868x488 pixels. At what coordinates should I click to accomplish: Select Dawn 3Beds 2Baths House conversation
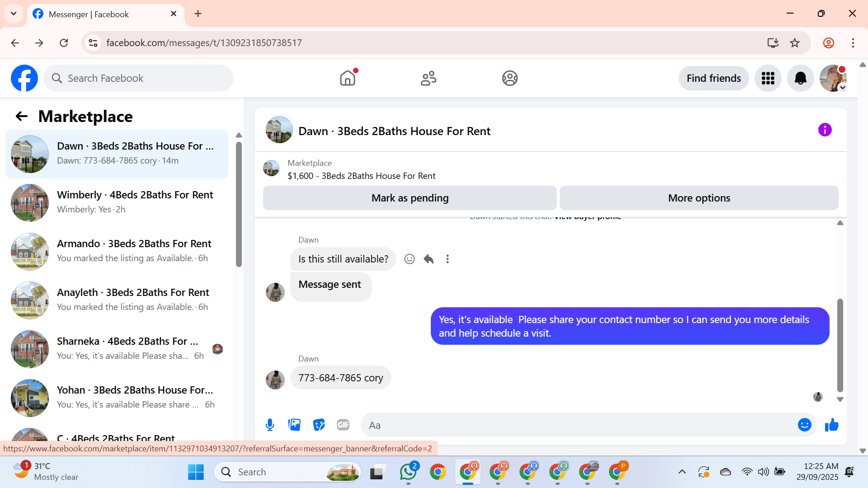click(117, 154)
